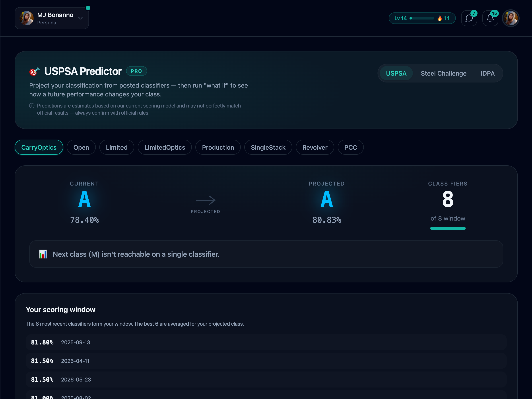Click the "of 8 window" label

click(x=448, y=219)
